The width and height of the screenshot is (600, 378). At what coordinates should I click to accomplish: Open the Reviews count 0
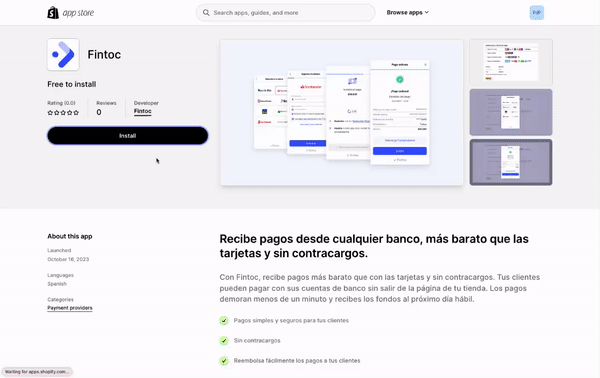pyautogui.click(x=99, y=112)
